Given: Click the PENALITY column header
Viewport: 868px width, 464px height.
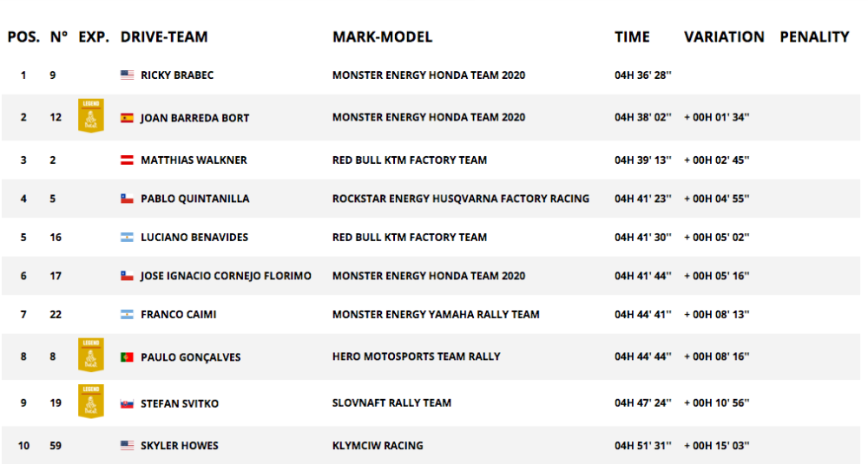Looking at the screenshot, I should (x=814, y=37).
